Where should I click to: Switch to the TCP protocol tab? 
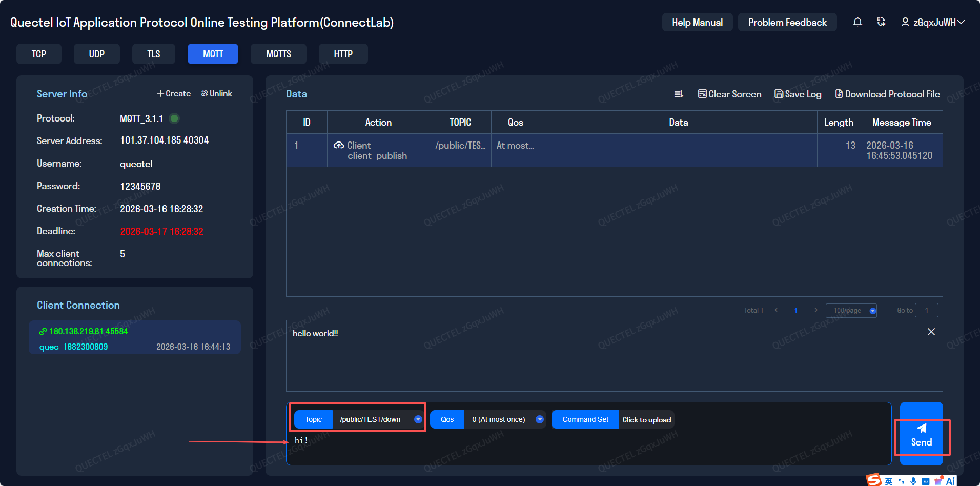pos(39,54)
